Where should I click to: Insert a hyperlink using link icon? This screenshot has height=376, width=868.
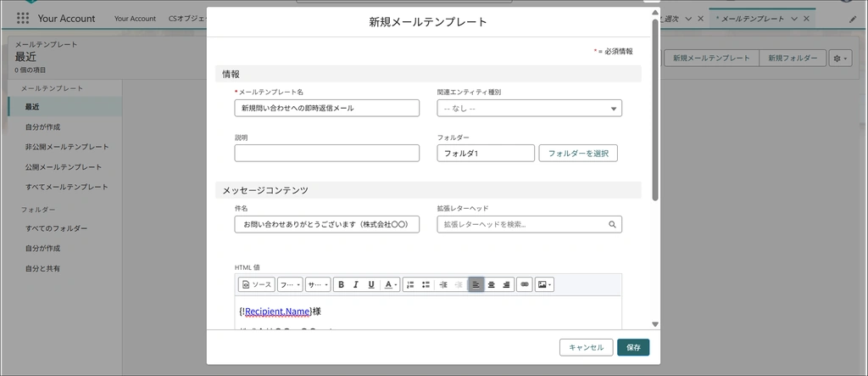(x=525, y=285)
